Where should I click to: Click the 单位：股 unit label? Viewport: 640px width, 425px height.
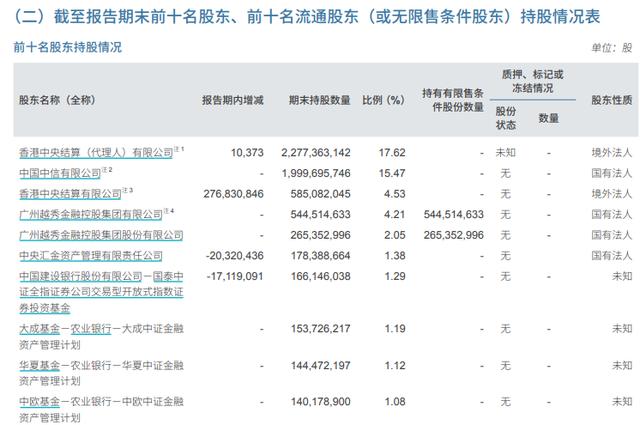[x=612, y=47]
